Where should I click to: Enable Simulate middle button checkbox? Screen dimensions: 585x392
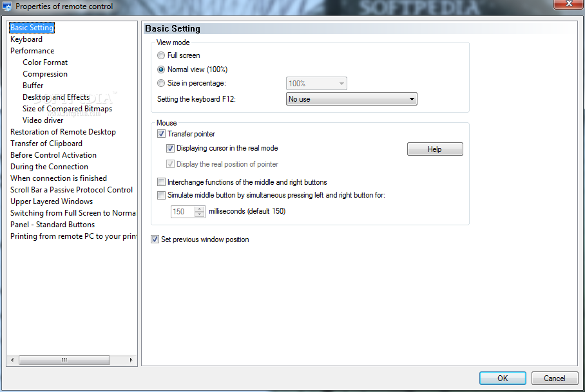161,195
